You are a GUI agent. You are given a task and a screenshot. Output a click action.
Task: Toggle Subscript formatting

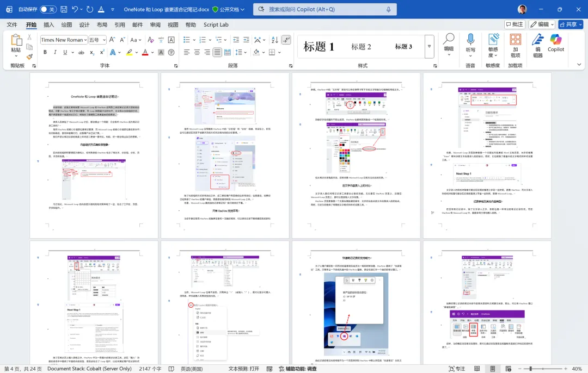coord(92,52)
